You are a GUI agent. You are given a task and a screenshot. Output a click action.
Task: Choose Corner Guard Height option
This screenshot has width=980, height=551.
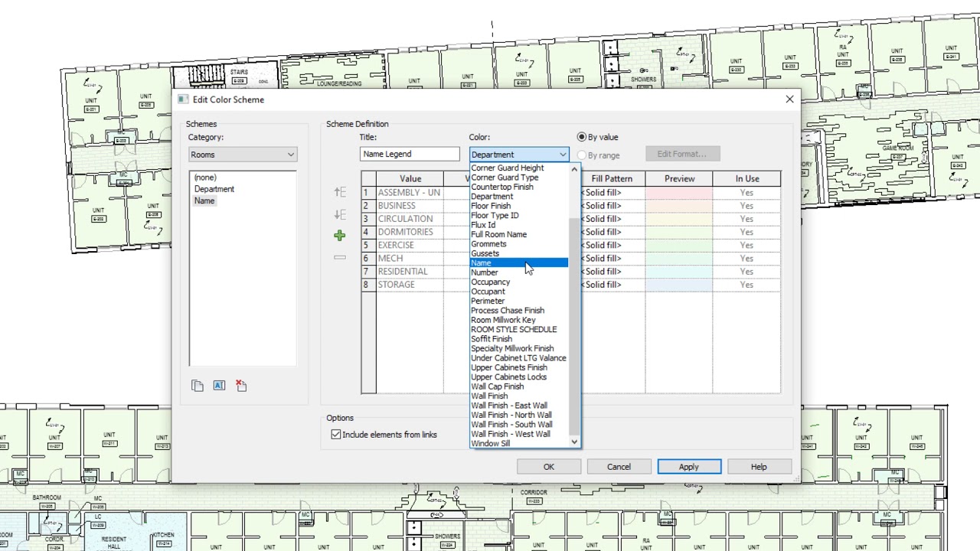[519, 168]
